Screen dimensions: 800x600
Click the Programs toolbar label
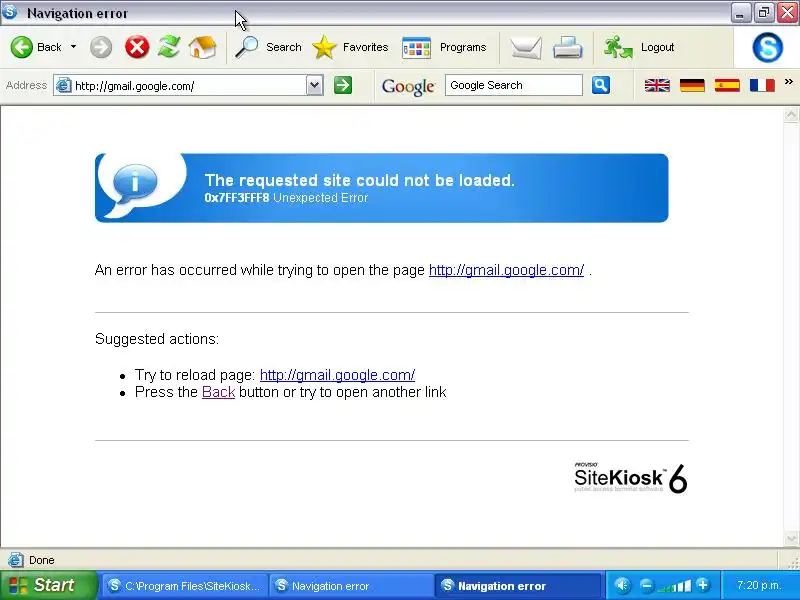click(x=463, y=47)
